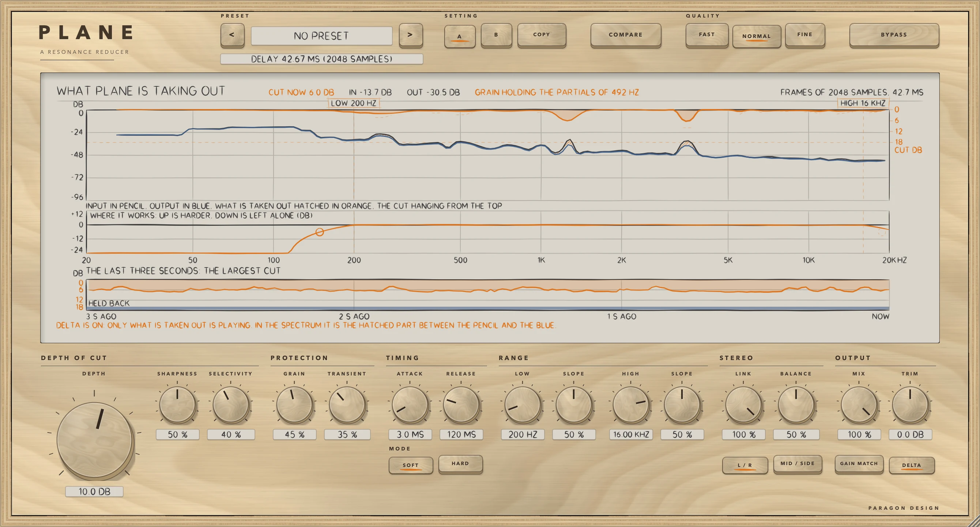The height and width of the screenshot is (527, 980).
Task: Click the 120 MS release value field
Action: click(461, 434)
